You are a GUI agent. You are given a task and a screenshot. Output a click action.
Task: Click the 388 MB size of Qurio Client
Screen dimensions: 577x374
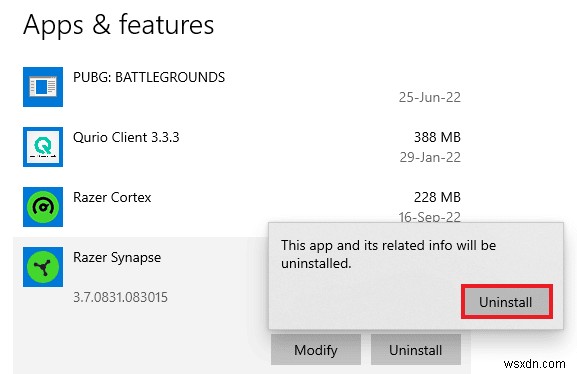pyautogui.click(x=437, y=137)
